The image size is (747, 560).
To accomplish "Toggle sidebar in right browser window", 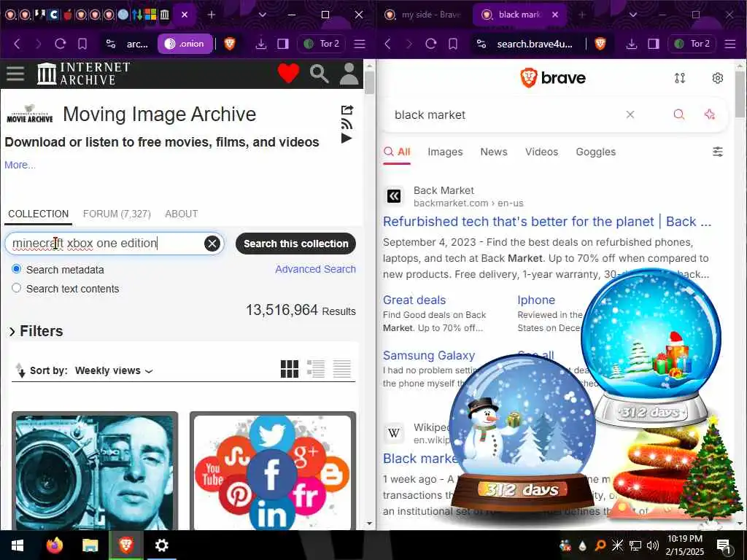I will coord(654,44).
